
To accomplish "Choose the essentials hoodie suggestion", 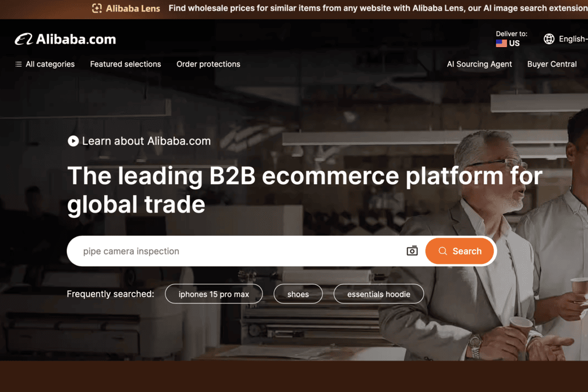I will [379, 294].
